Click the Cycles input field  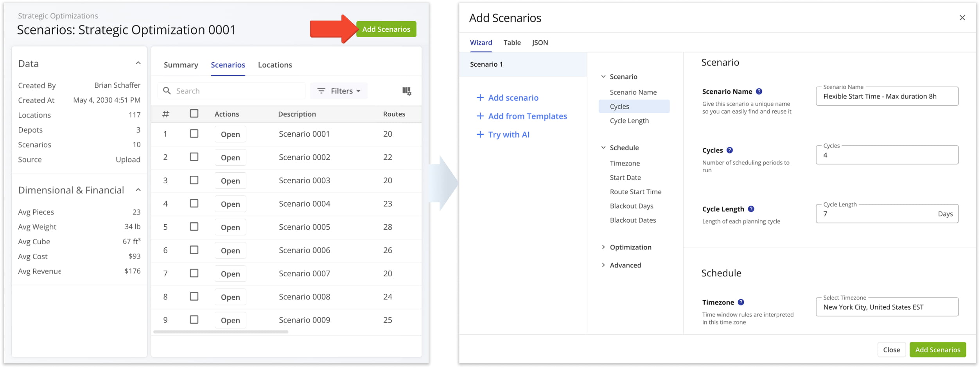(x=887, y=155)
